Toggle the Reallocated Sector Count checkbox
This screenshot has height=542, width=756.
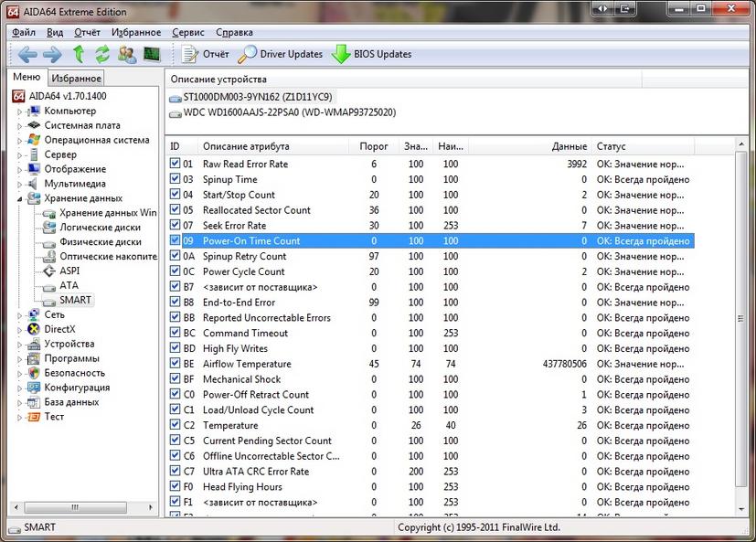(x=175, y=209)
